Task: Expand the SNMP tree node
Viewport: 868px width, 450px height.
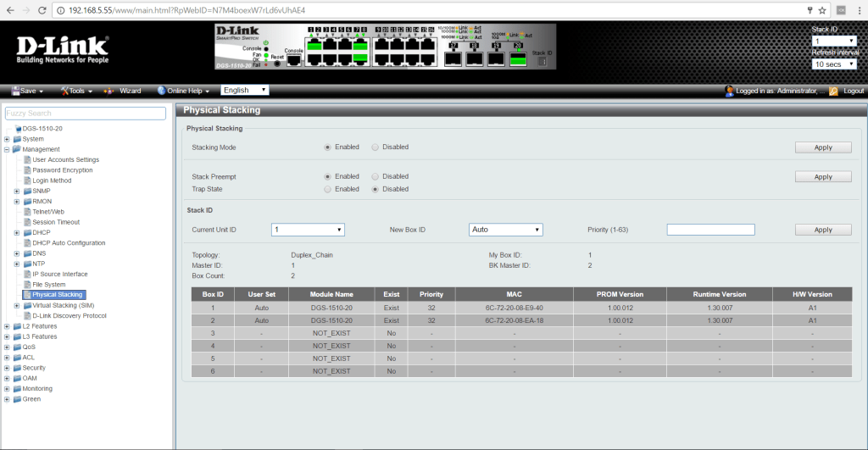Action: click(16, 191)
